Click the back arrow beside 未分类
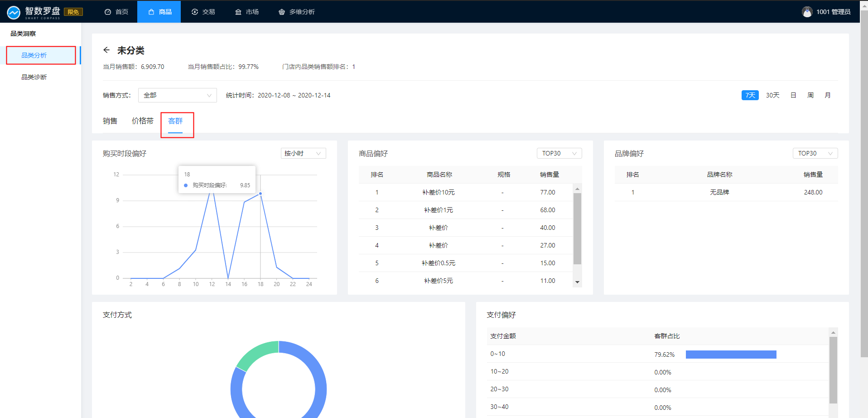Image resolution: width=868 pixels, height=418 pixels. tap(106, 50)
